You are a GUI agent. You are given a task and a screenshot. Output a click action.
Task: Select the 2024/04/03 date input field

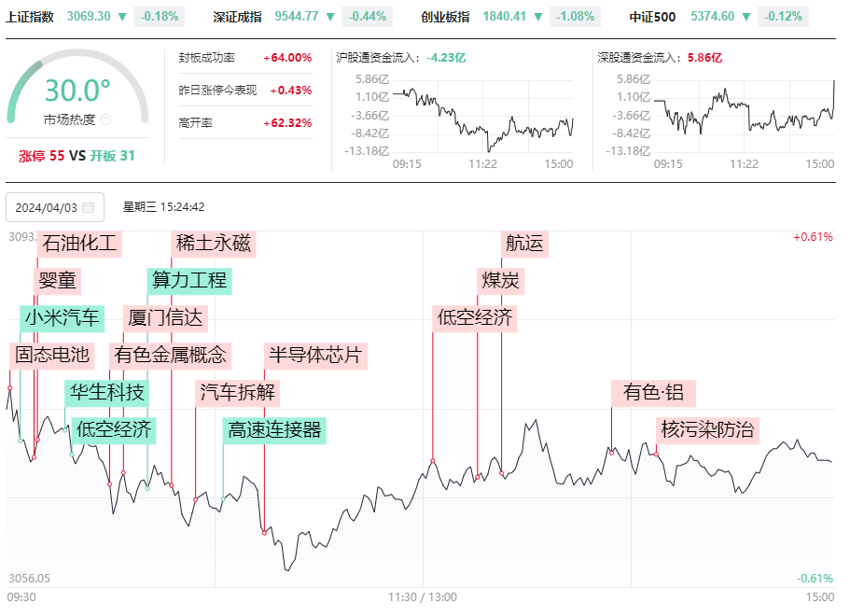coord(55,207)
